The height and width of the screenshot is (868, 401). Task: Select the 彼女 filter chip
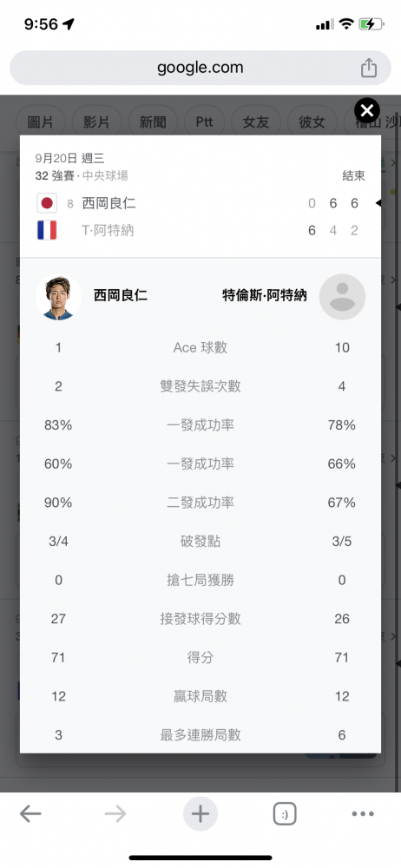pos(312,122)
